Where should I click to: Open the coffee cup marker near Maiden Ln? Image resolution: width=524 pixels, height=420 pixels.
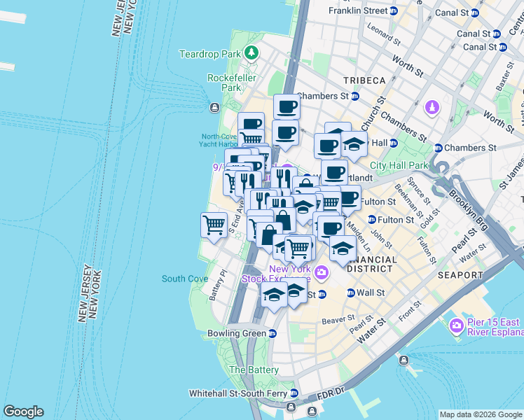tap(331, 229)
